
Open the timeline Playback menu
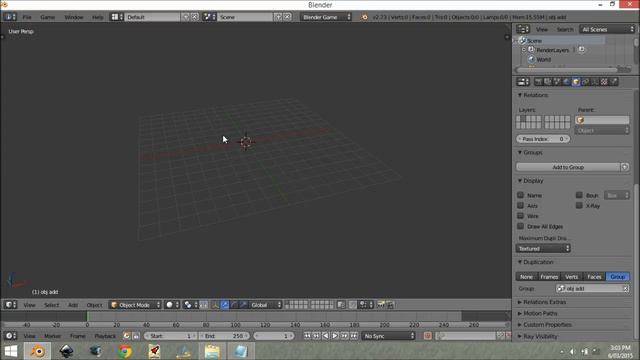point(105,336)
